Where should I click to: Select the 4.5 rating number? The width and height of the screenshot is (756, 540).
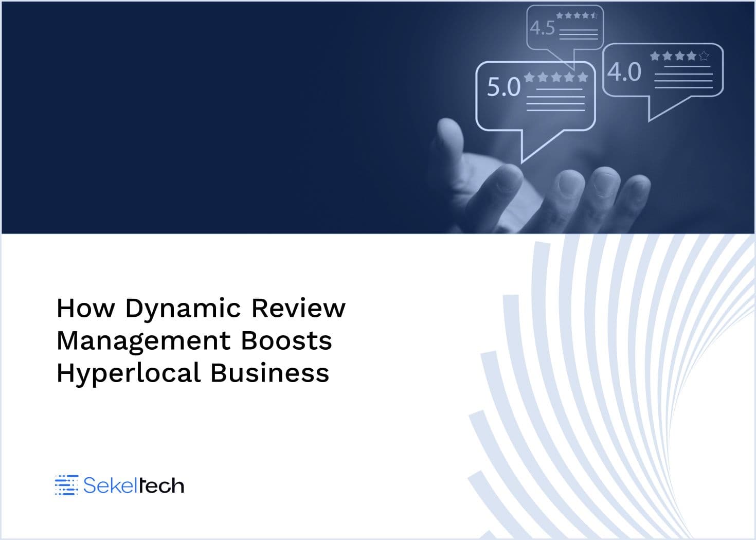(x=543, y=28)
